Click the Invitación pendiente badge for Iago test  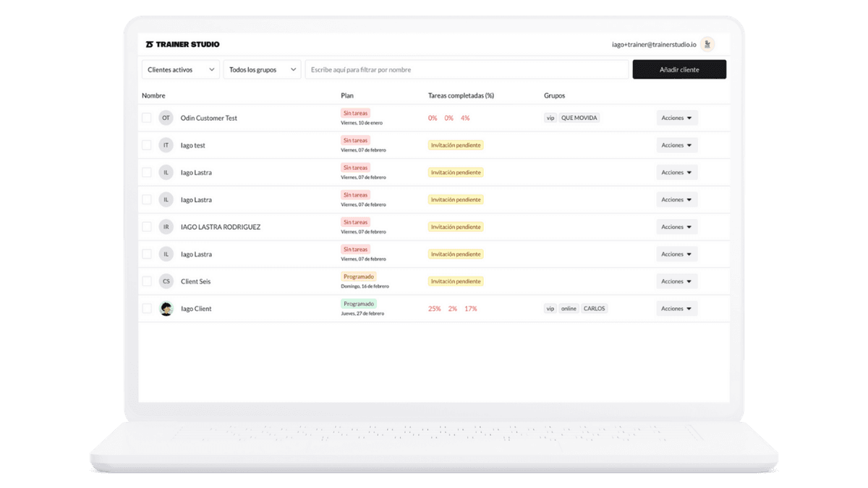tap(455, 145)
